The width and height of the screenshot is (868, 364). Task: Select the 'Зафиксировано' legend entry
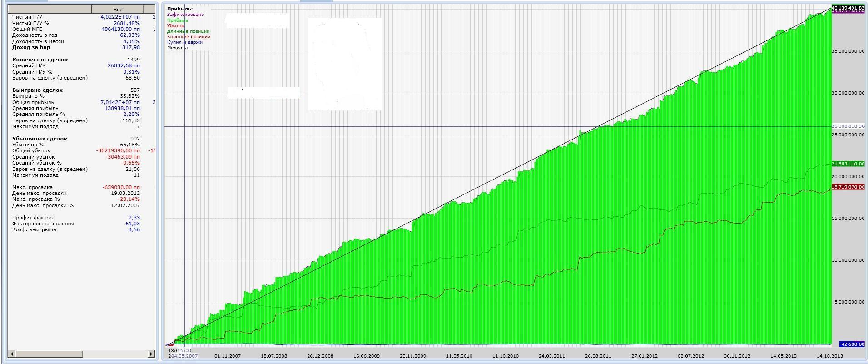[185, 15]
